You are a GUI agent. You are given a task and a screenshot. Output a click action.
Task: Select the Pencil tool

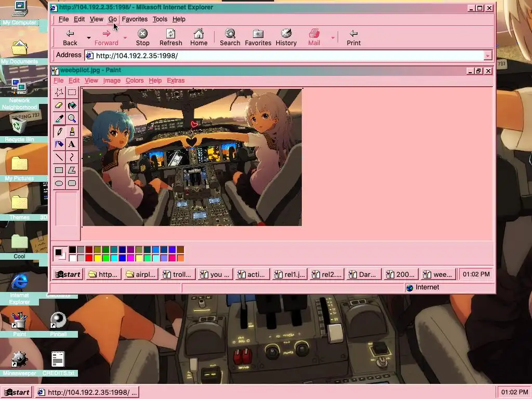pyautogui.click(x=59, y=131)
